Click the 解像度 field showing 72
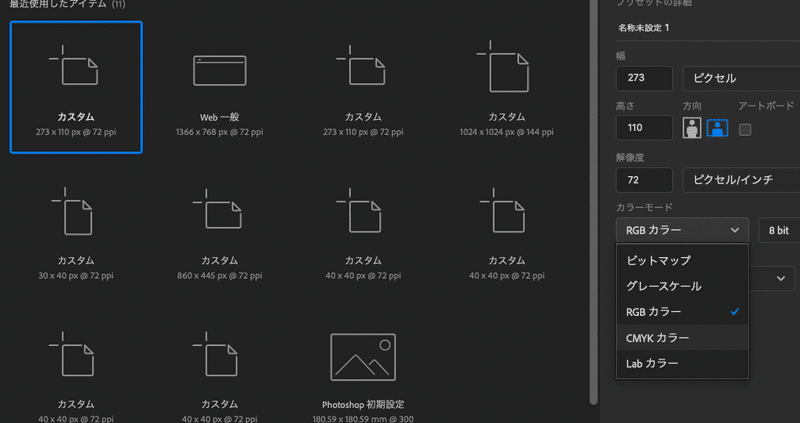800x423 pixels. pyautogui.click(x=644, y=180)
